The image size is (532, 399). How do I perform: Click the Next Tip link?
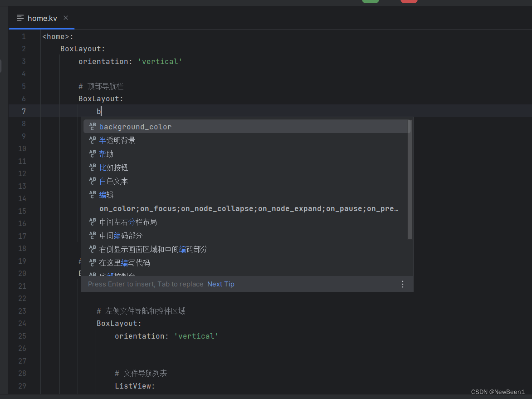click(x=220, y=284)
